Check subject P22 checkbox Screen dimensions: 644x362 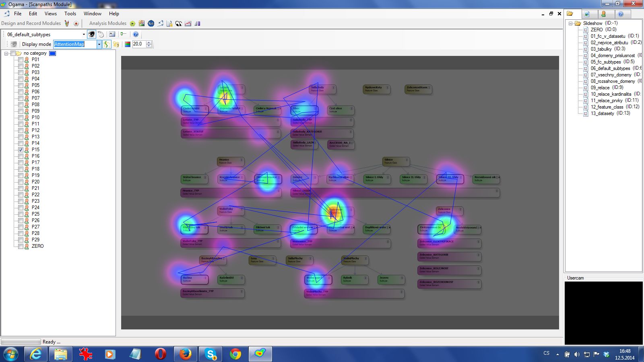(x=21, y=195)
